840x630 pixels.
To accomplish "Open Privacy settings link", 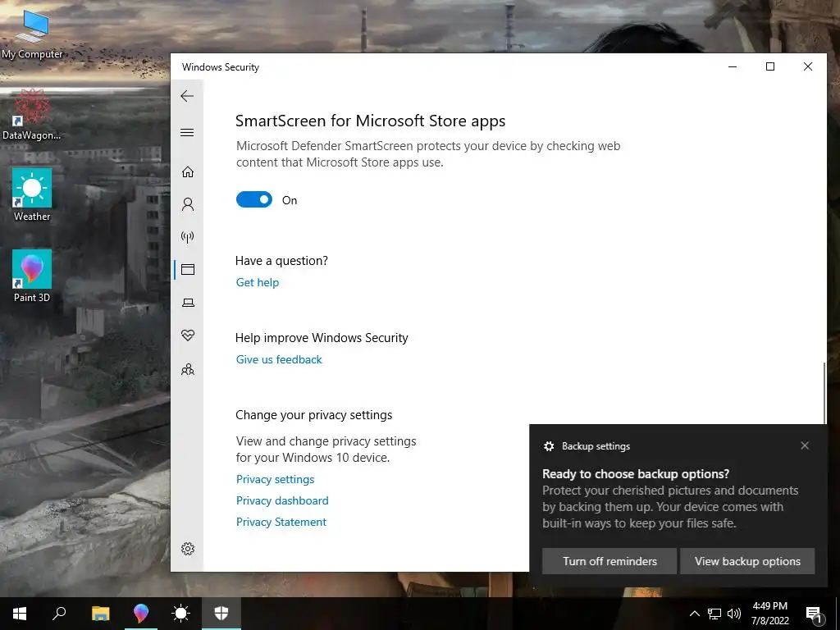I will point(275,479).
